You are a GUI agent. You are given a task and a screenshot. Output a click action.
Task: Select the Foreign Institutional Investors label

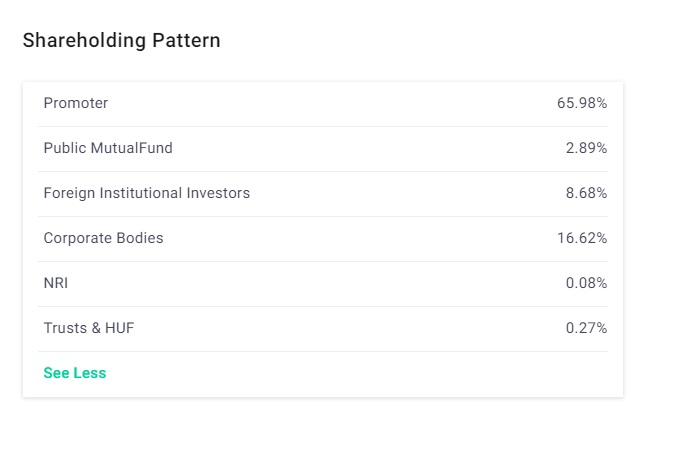click(147, 193)
